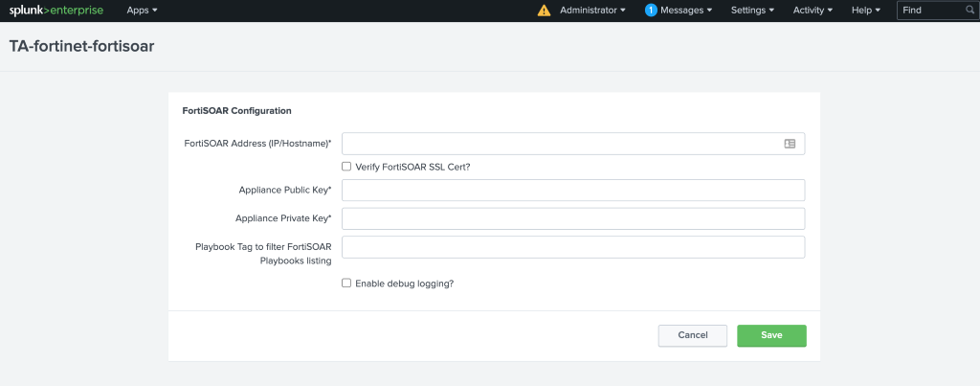Click the Splunk enterprise logo
The image size is (980, 386).
(56, 10)
